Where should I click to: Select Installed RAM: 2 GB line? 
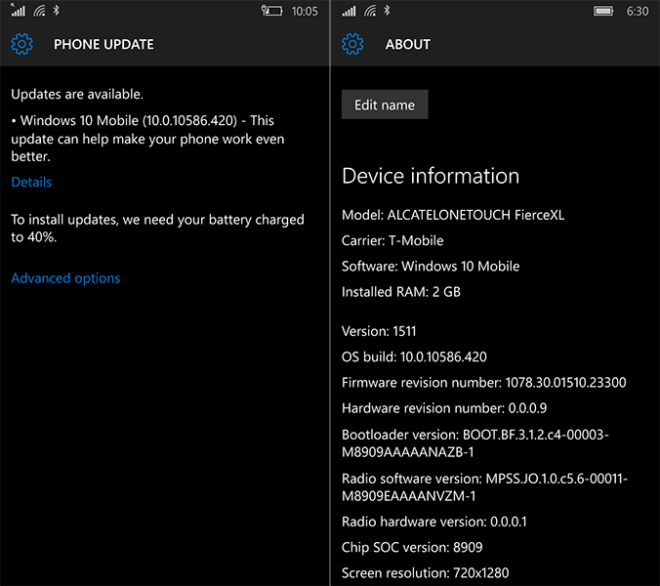(401, 292)
